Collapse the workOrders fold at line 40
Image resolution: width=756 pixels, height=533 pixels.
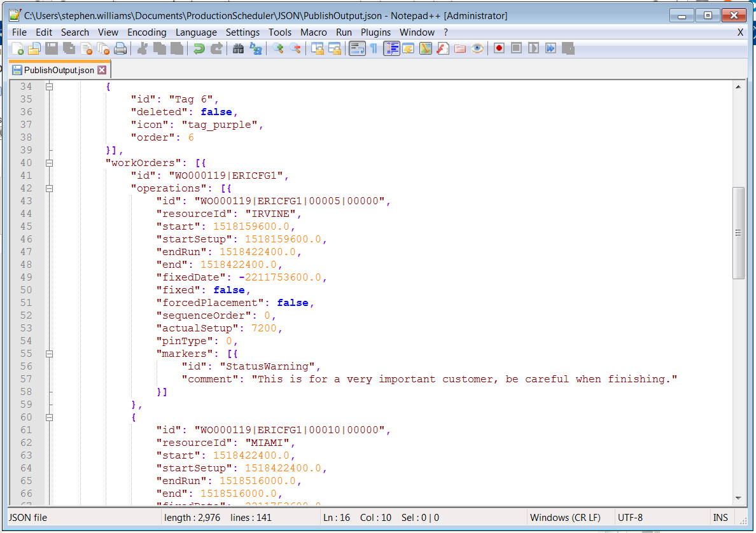49,163
